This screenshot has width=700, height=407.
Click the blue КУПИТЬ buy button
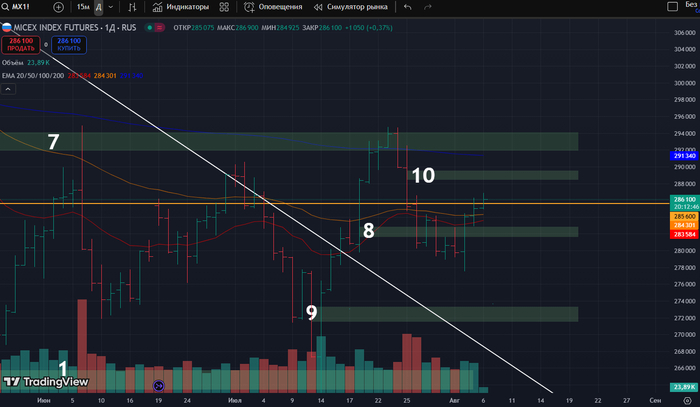(70, 44)
